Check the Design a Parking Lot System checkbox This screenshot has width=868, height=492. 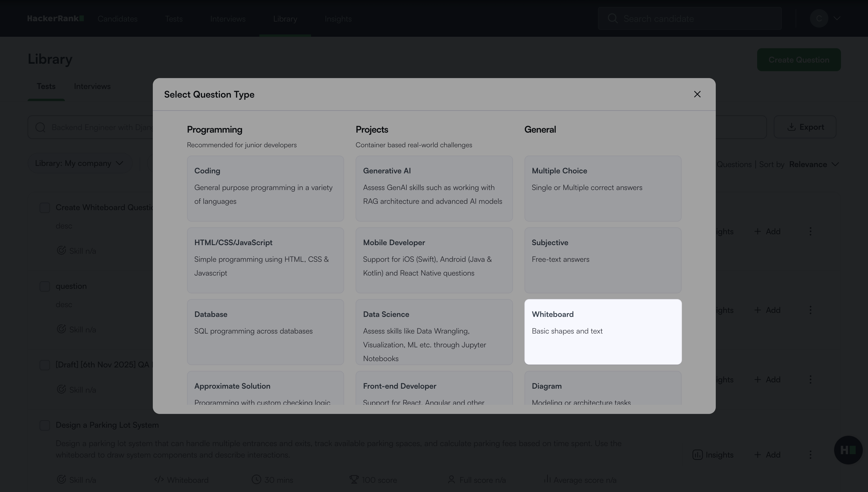45,425
